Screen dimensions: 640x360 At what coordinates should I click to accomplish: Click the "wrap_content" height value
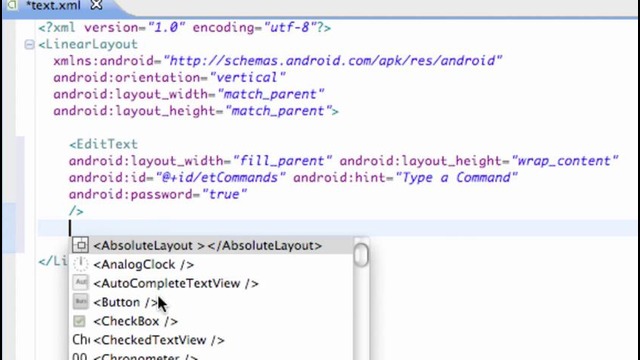pos(565,161)
